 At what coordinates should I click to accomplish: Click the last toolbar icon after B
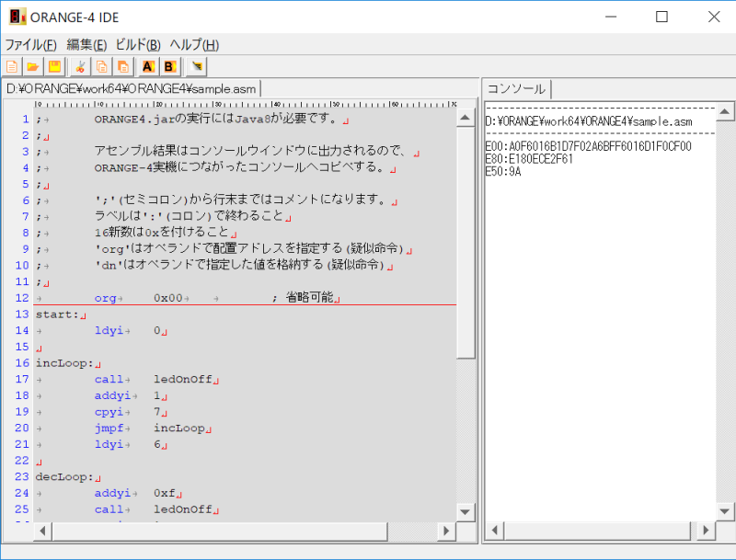pyautogui.click(x=197, y=66)
